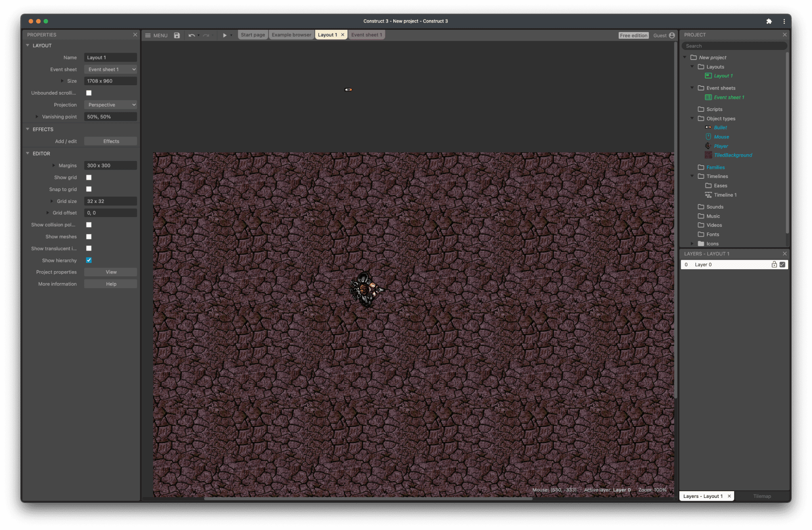Toggle Show collision polygons checkbox
The height and width of the screenshot is (530, 812).
tap(89, 225)
